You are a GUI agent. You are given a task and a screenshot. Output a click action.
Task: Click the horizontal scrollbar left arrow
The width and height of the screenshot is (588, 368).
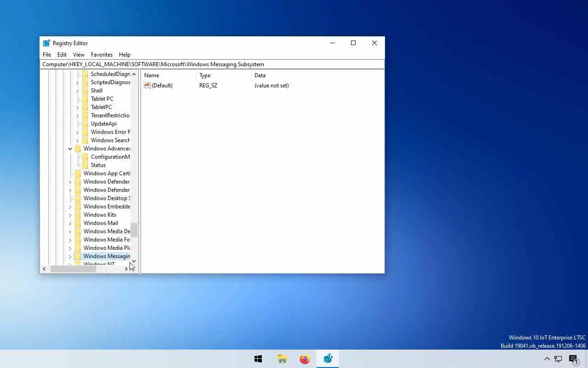[44, 269]
